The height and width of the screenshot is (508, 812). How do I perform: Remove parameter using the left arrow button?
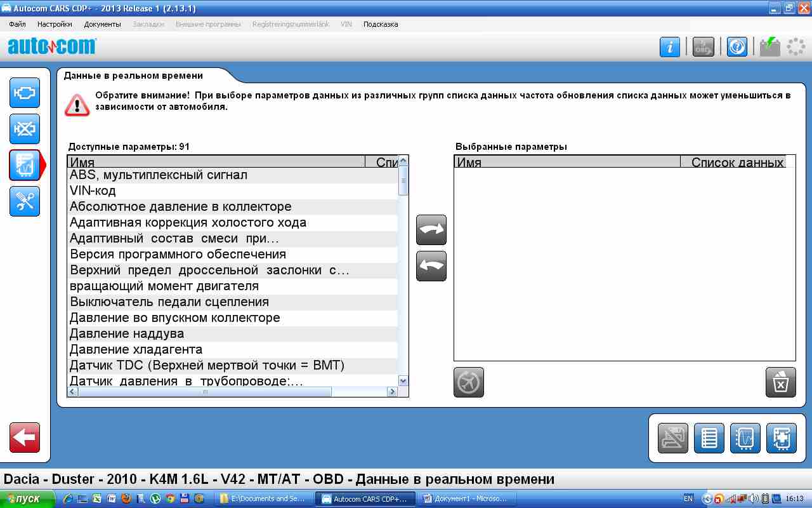pos(431,266)
